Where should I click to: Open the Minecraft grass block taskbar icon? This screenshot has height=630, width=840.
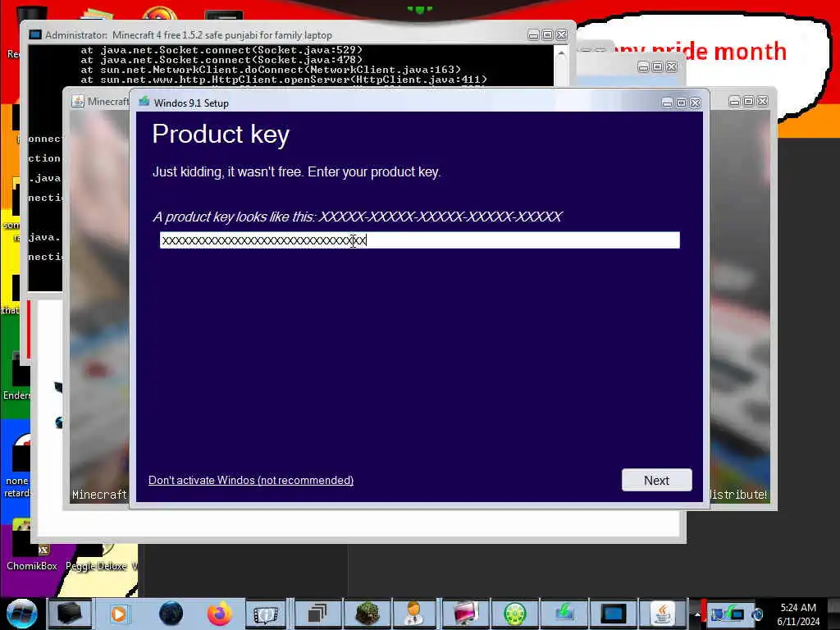coord(367,614)
